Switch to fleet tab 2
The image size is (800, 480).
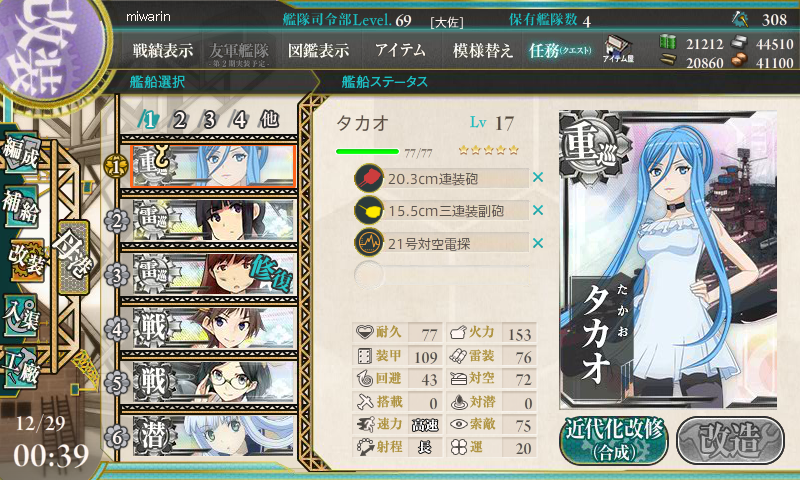(179, 120)
